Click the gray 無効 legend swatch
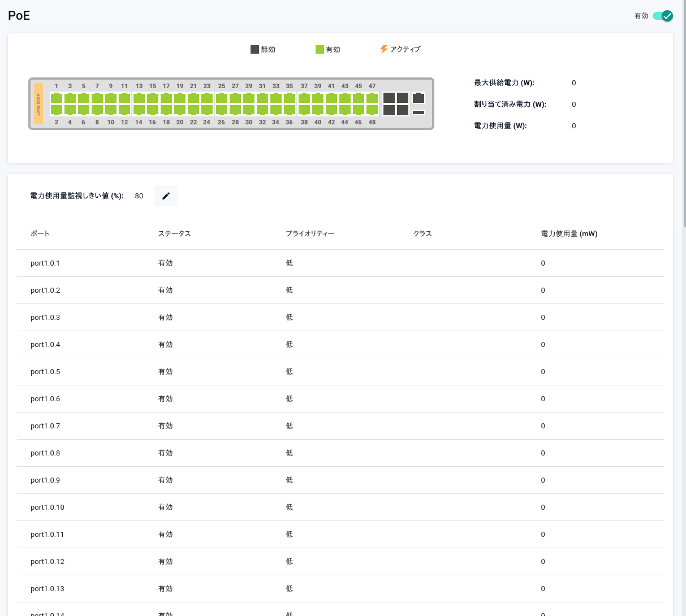 [254, 49]
